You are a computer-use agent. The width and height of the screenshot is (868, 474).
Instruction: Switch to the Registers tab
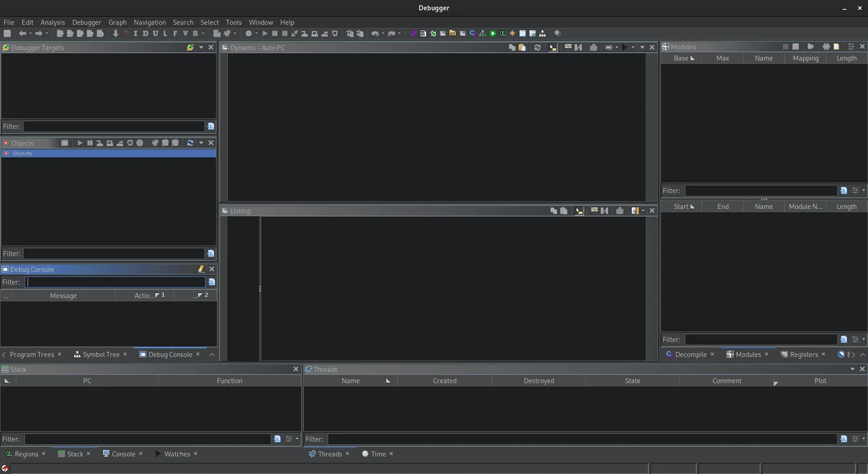(x=803, y=355)
